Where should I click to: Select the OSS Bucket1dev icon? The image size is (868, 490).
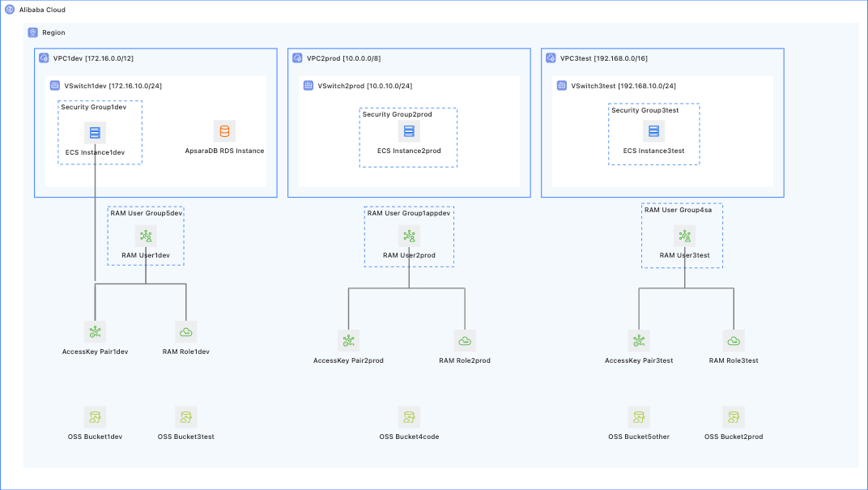pyautogui.click(x=96, y=417)
